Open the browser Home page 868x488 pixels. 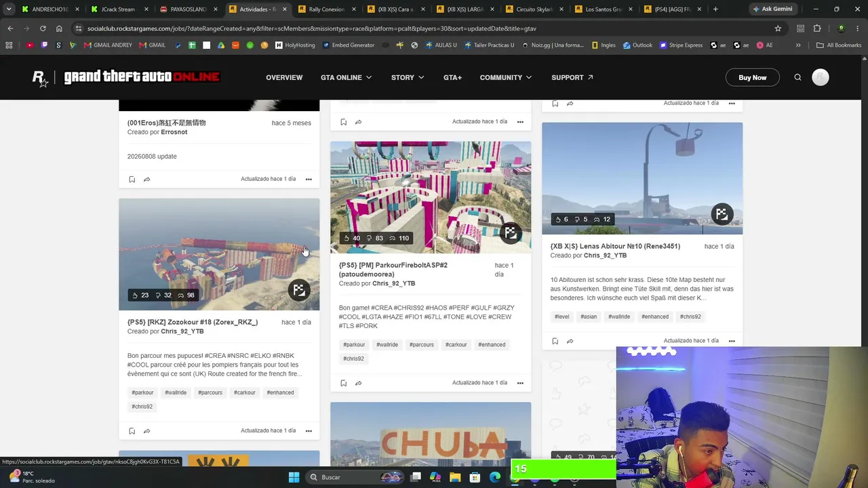[59, 28]
